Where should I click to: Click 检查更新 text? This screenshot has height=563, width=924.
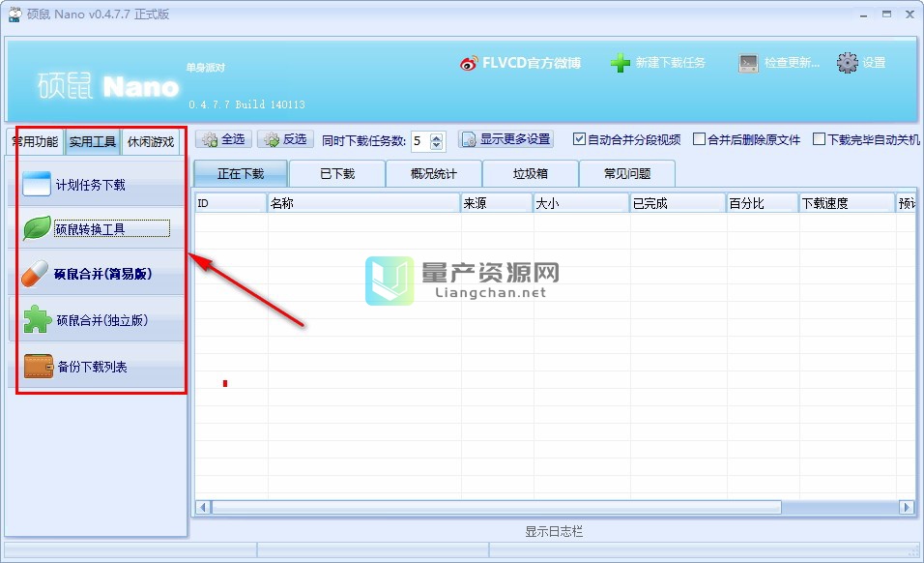tap(792, 63)
